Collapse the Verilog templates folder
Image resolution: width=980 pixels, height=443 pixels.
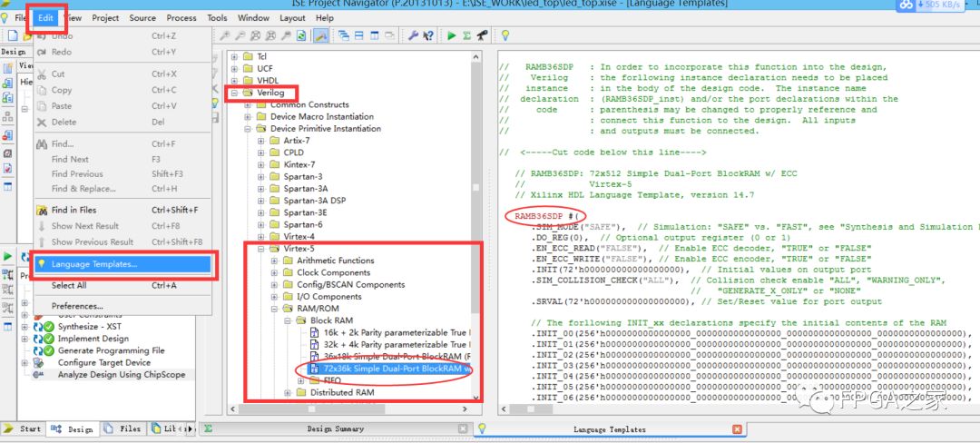(235, 94)
